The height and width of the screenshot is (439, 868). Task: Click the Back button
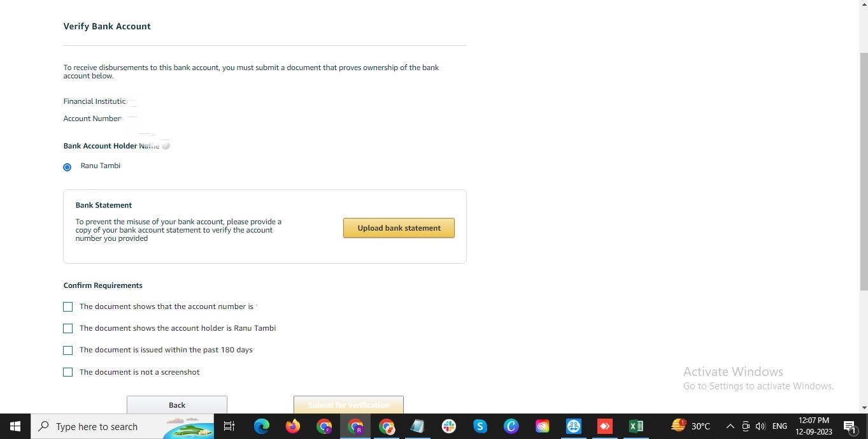coord(177,405)
